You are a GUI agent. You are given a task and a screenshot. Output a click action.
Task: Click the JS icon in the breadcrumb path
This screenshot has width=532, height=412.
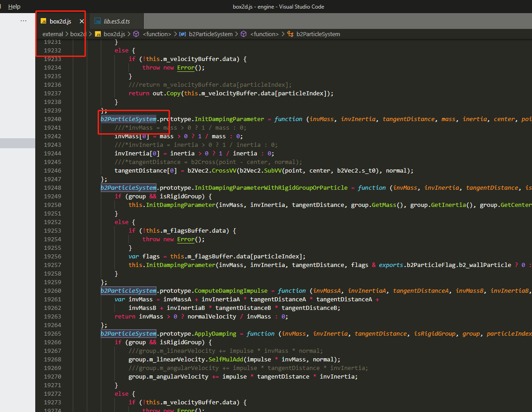click(98, 34)
